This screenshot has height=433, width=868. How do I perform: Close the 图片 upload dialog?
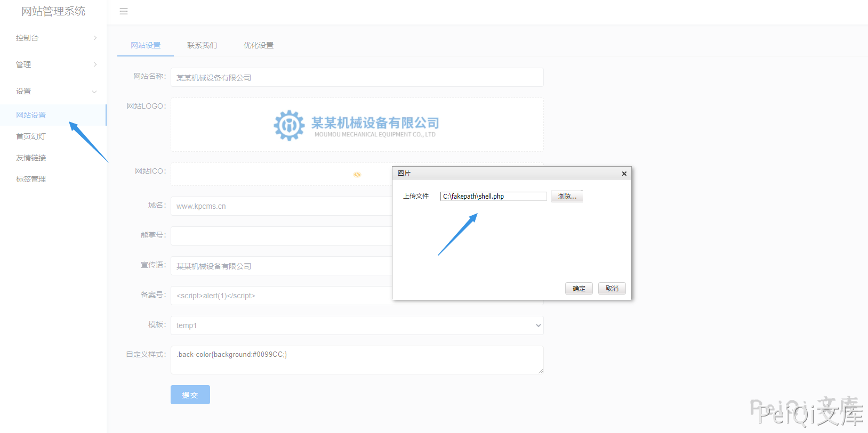pyautogui.click(x=624, y=174)
